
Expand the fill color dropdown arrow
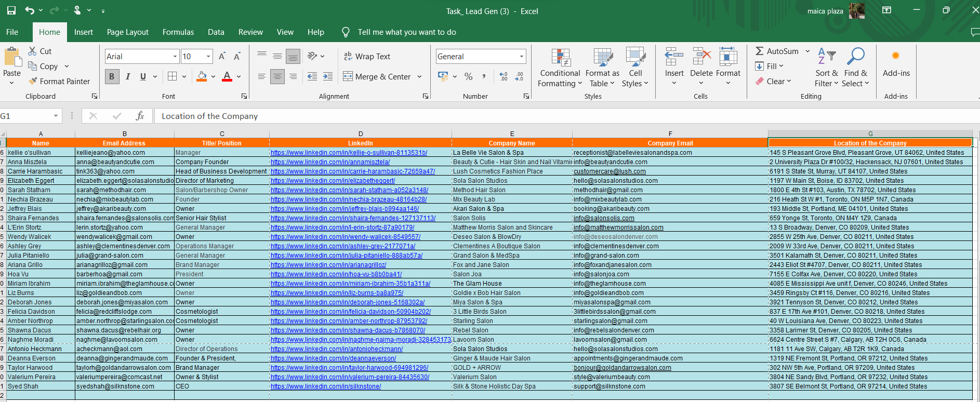[x=213, y=76]
